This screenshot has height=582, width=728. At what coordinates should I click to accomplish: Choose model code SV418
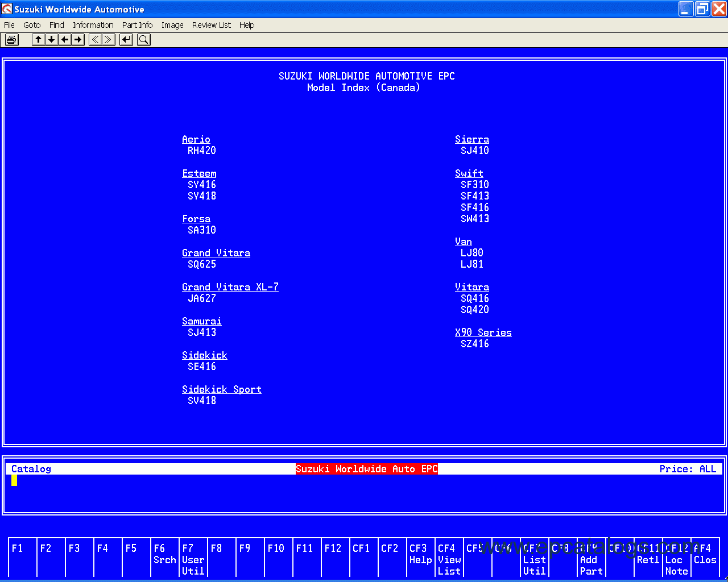202,401
